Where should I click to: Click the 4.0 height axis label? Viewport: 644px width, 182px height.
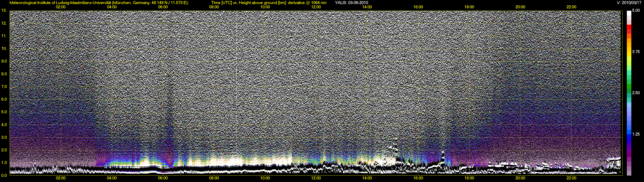click(4, 125)
